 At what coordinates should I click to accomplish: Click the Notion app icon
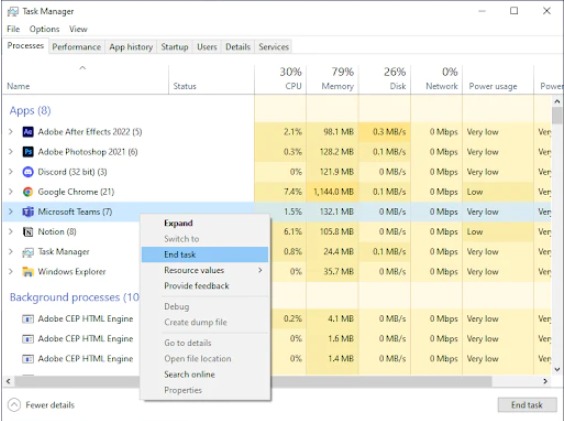click(x=28, y=232)
